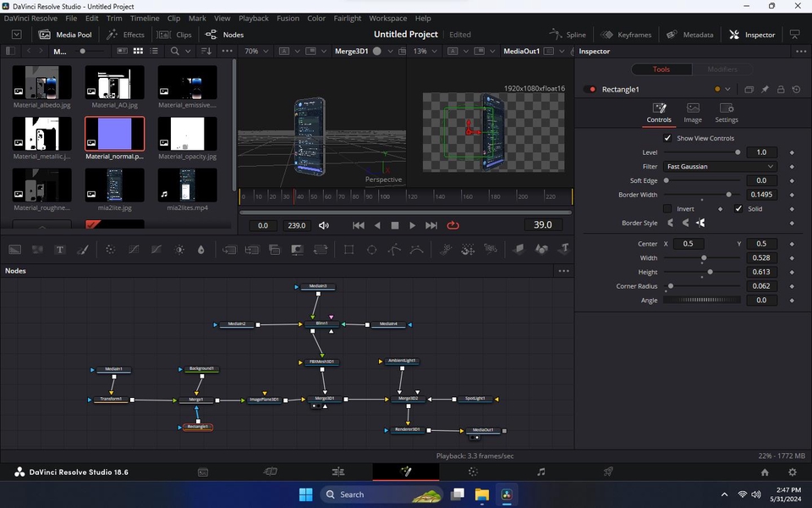The image size is (812, 508).
Task: Click the Metadata button
Action: [x=690, y=35]
